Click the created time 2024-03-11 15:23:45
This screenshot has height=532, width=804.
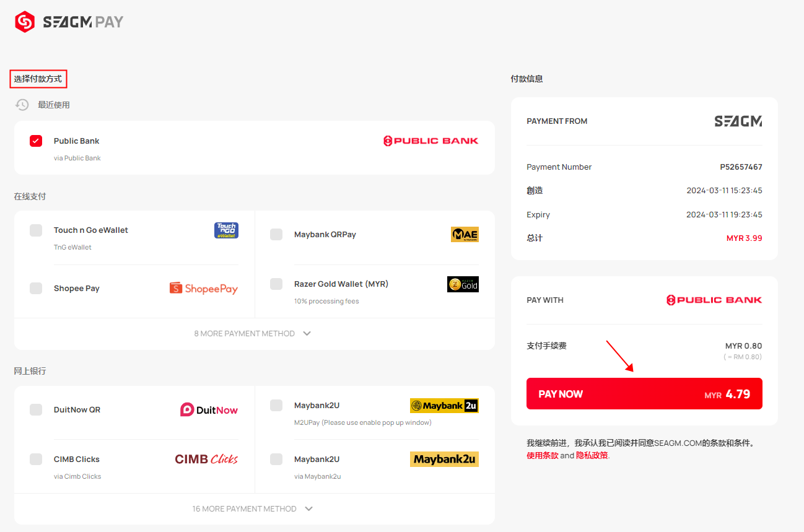tap(724, 191)
